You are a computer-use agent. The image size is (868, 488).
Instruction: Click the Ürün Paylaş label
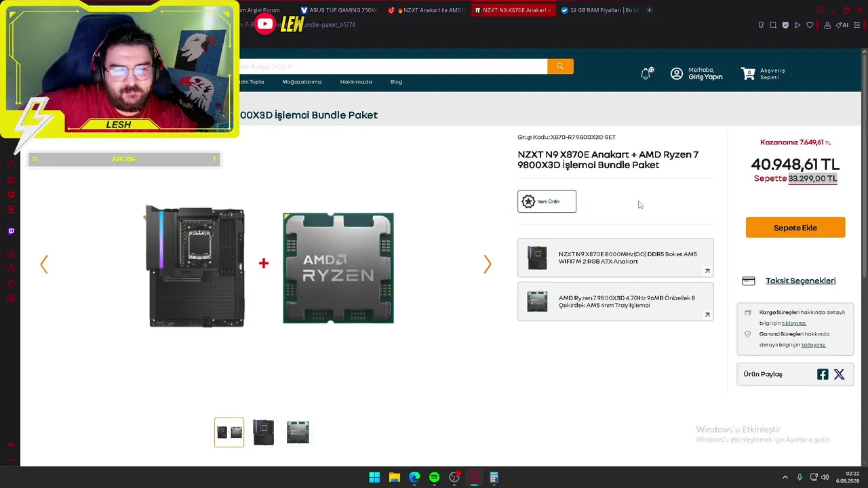point(763,374)
